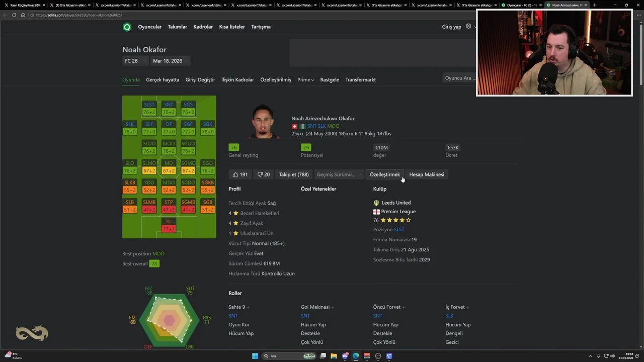Open Tartışma in the top navigation
Image resolution: width=644 pixels, height=362 pixels.
[261, 27]
